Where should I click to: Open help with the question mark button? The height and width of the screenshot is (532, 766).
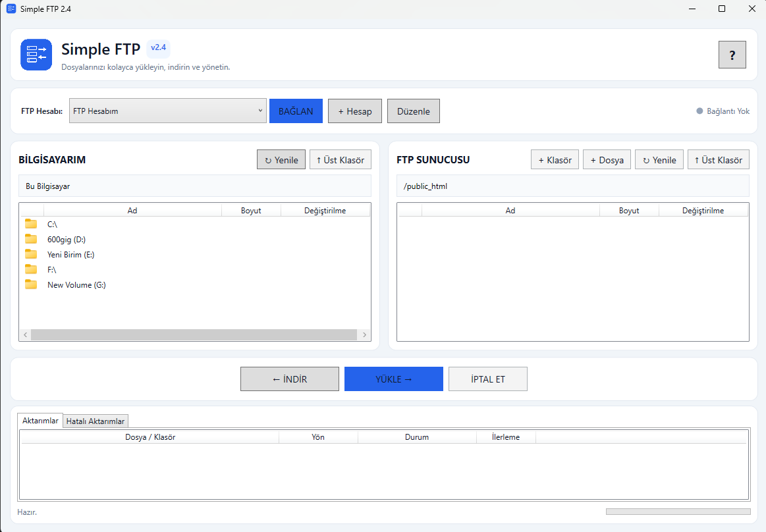tap(732, 55)
